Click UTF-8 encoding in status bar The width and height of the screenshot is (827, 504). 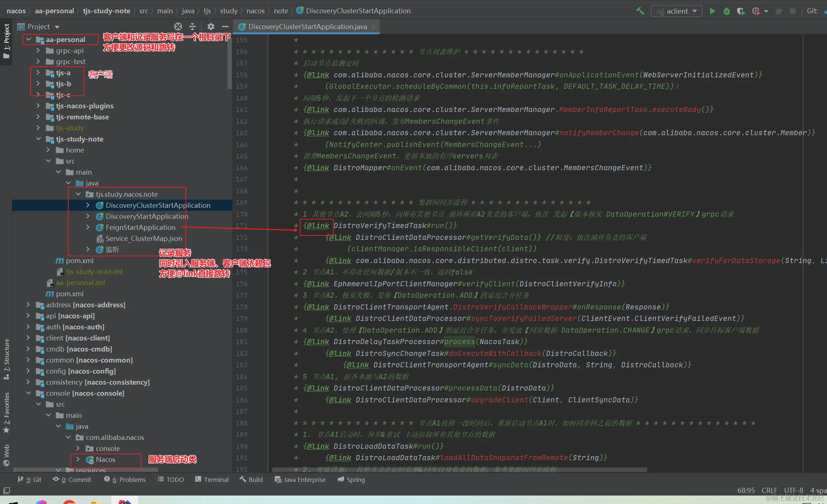(793, 490)
